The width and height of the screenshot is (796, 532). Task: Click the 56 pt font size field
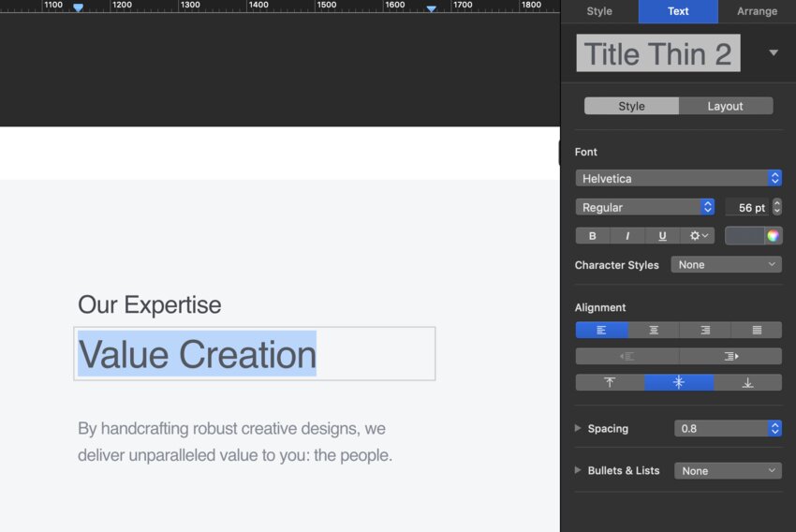pos(746,207)
